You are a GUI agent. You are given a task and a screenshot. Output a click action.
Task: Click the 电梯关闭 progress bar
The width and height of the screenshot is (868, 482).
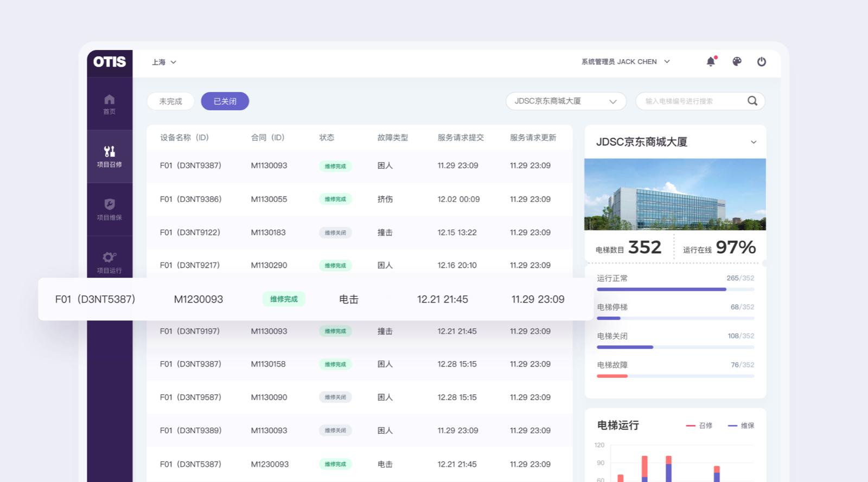pyautogui.click(x=675, y=347)
